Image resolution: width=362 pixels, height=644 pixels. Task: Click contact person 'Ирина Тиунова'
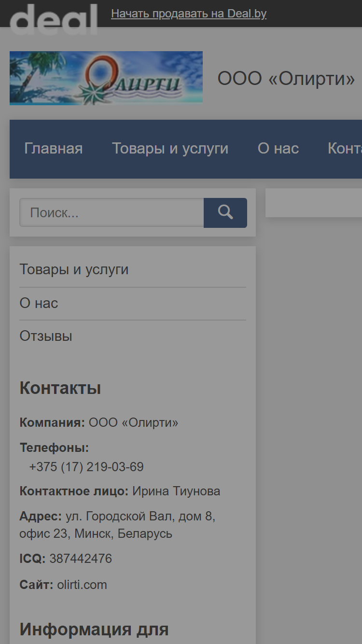tap(176, 491)
